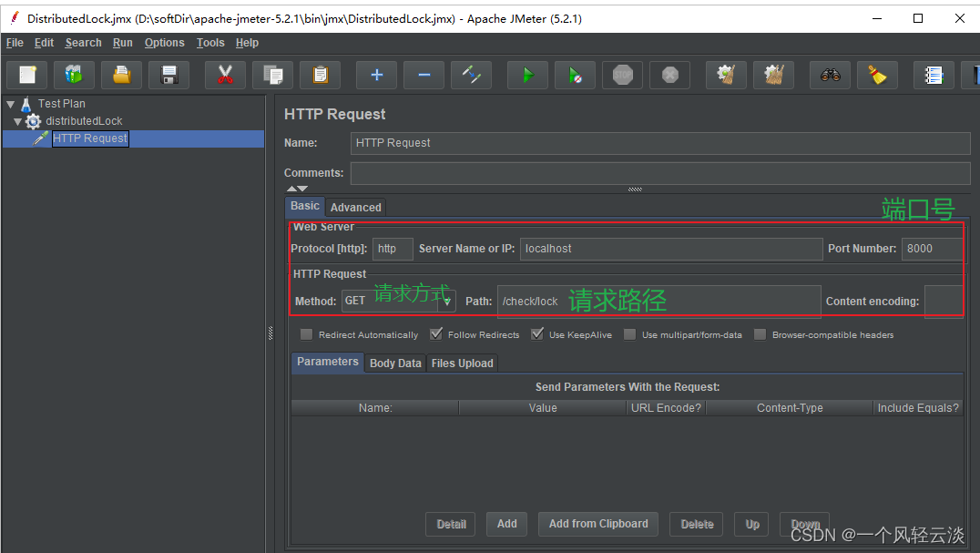Viewport: 980px width, 553px height.
Task: Enable Browser-compatible headers checkbox
Action: 760,335
